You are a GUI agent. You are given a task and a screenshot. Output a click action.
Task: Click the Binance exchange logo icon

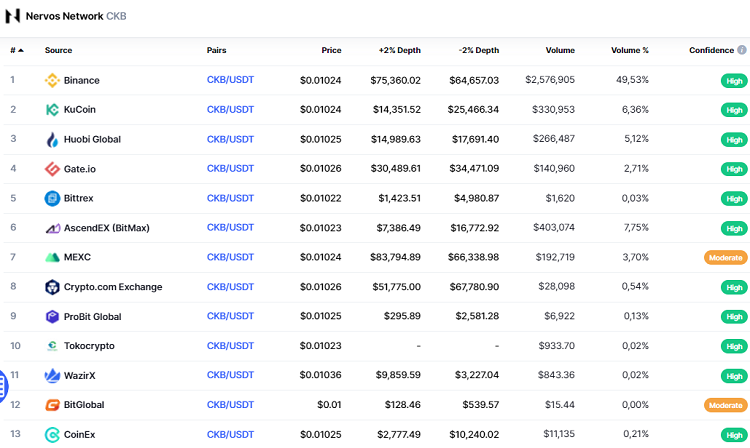[x=53, y=80]
